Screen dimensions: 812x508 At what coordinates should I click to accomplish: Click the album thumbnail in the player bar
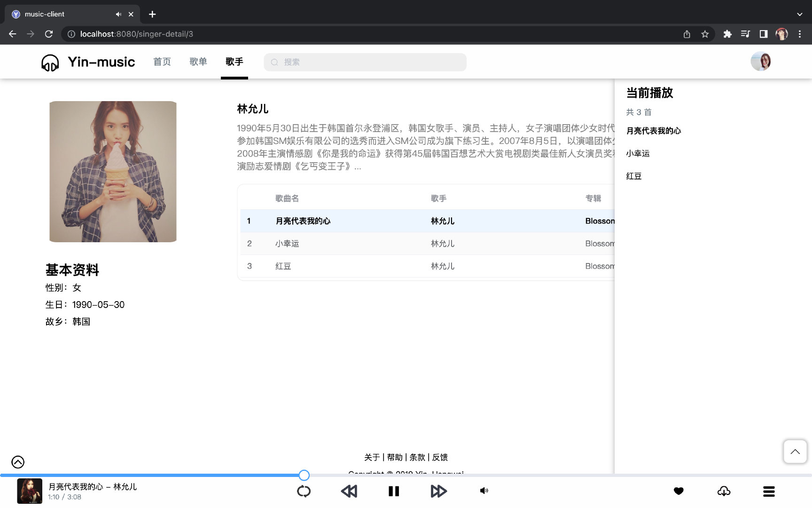click(x=30, y=491)
